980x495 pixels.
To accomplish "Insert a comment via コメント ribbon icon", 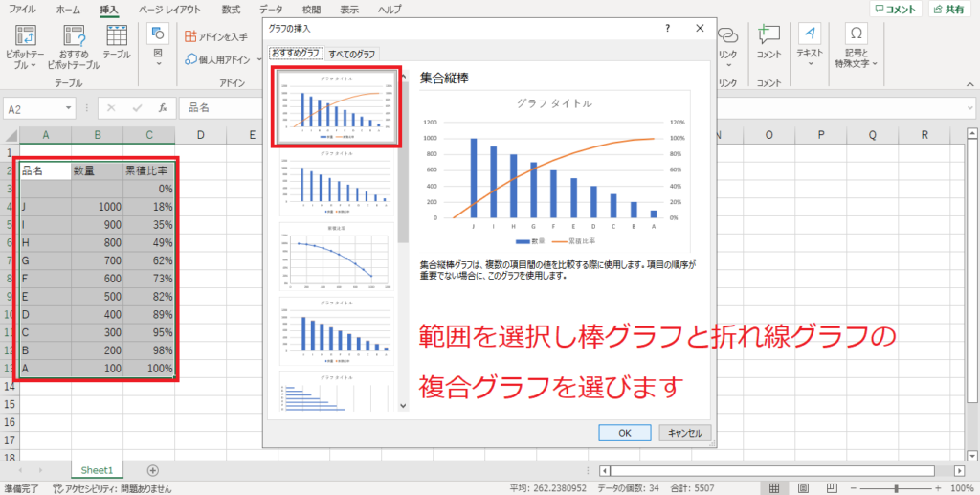I will [x=768, y=35].
